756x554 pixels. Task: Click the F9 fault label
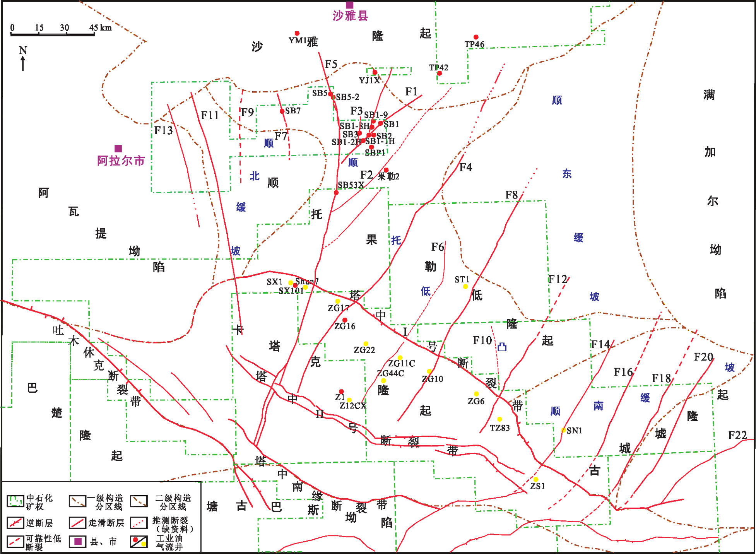[248, 113]
